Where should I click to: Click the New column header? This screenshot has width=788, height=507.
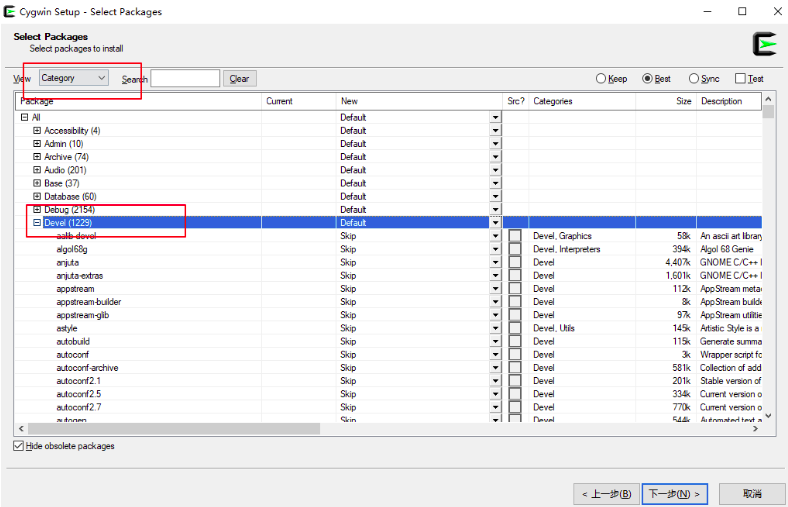pos(419,101)
